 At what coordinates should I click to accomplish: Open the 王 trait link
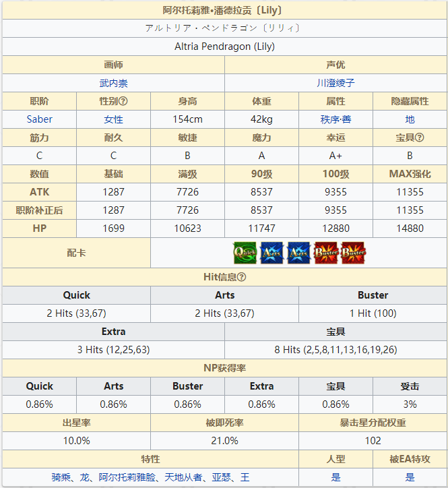point(245,477)
